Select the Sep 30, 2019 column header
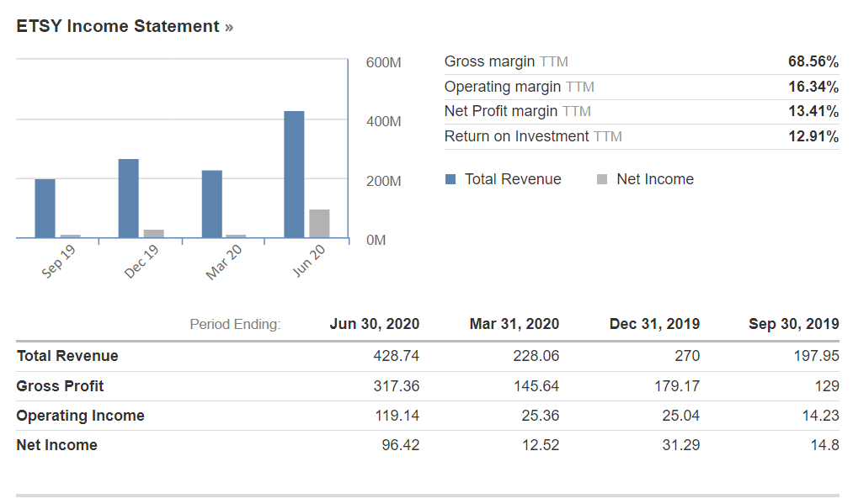 coord(793,324)
